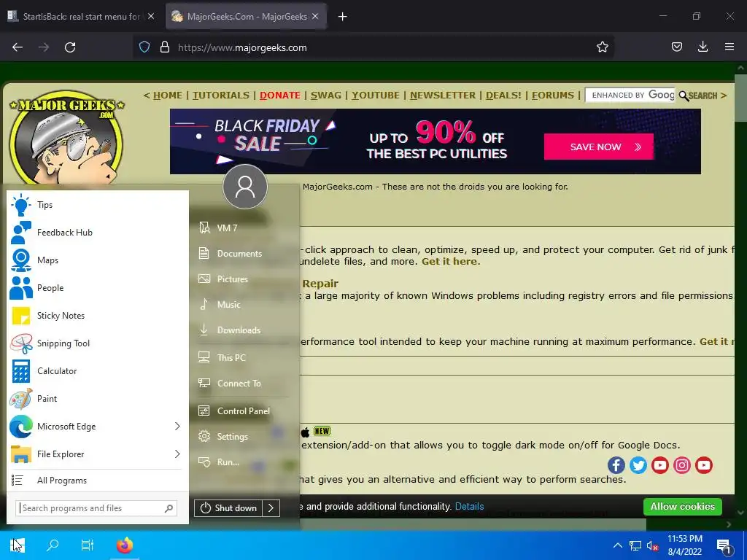Switch to MajorGeeks.Com browser tab
The width and height of the screenshot is (747, 560).
click(247, 17)
